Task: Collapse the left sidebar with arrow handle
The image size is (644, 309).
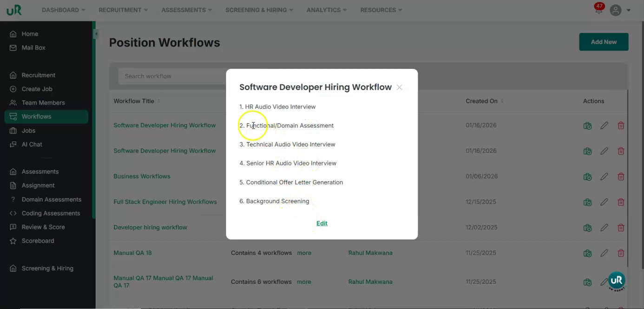Action: pyautogui.click(x=96, y=34)
